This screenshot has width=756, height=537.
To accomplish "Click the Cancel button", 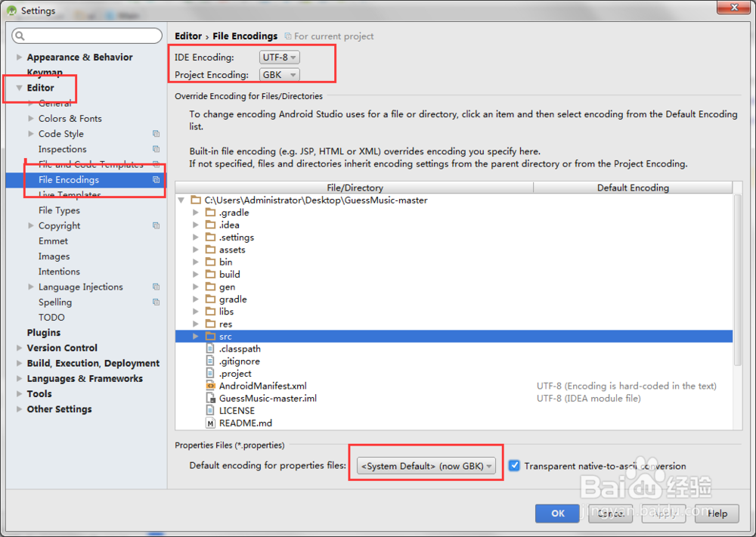I will [610, 514].
